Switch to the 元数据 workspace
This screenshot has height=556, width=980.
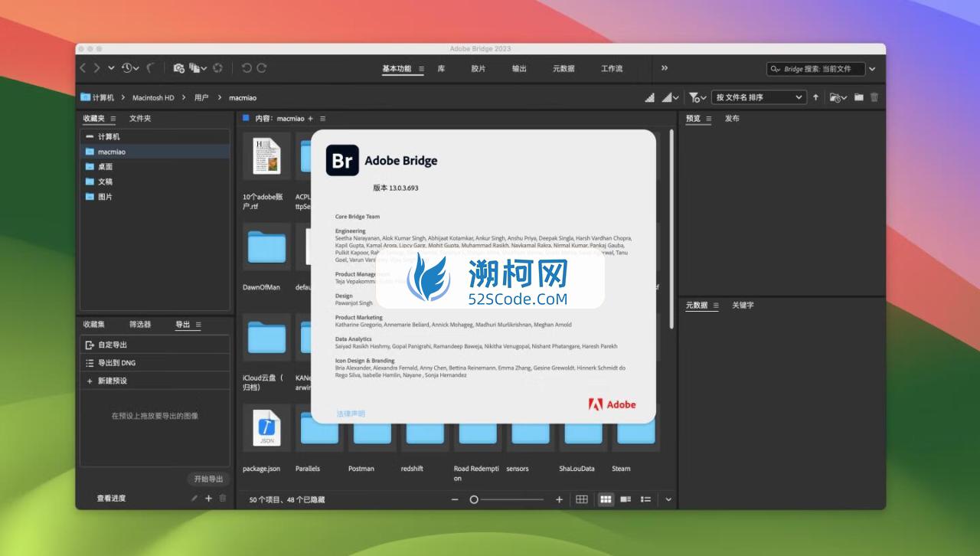click(563, 69)
